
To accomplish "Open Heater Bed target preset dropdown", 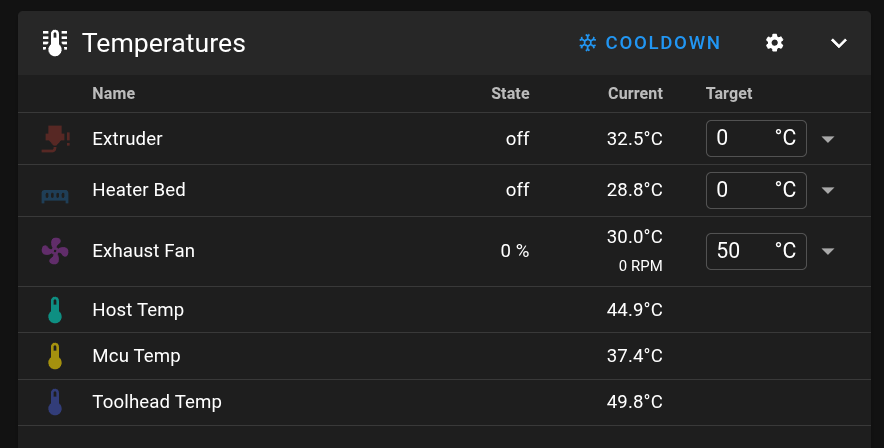I will pyautogui.click(x=828, y=190).
